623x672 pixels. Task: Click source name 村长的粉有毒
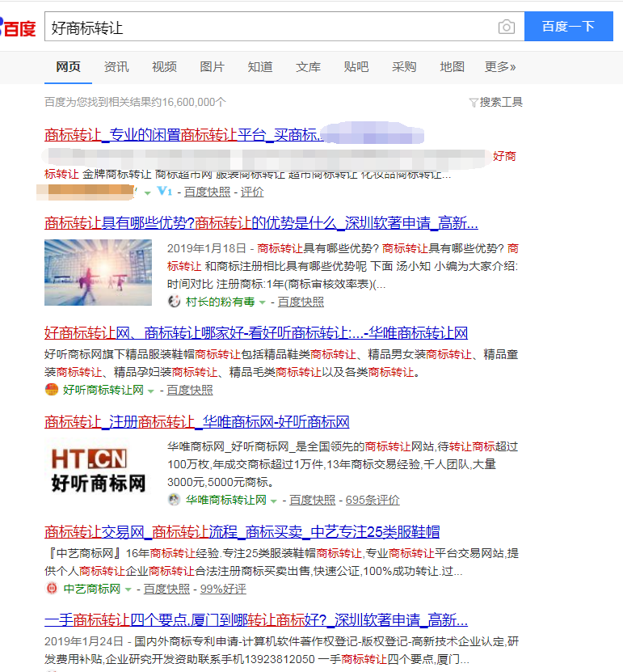(221, 302)
